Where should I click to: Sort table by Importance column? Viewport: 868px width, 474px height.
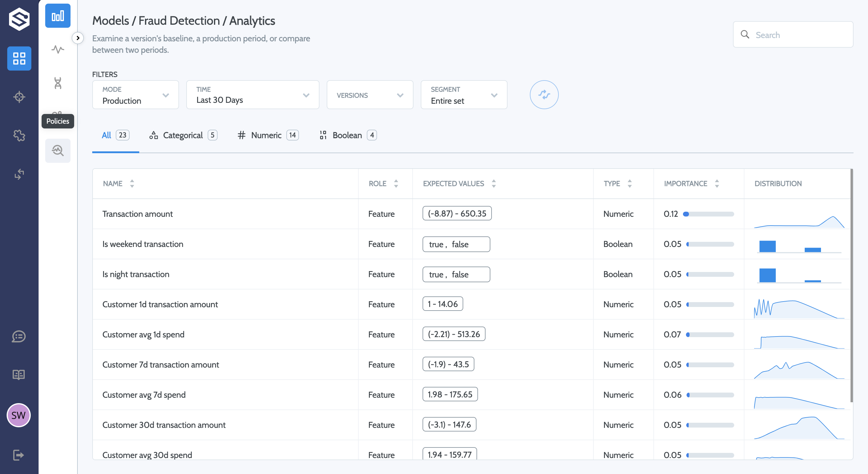(717, 184)
